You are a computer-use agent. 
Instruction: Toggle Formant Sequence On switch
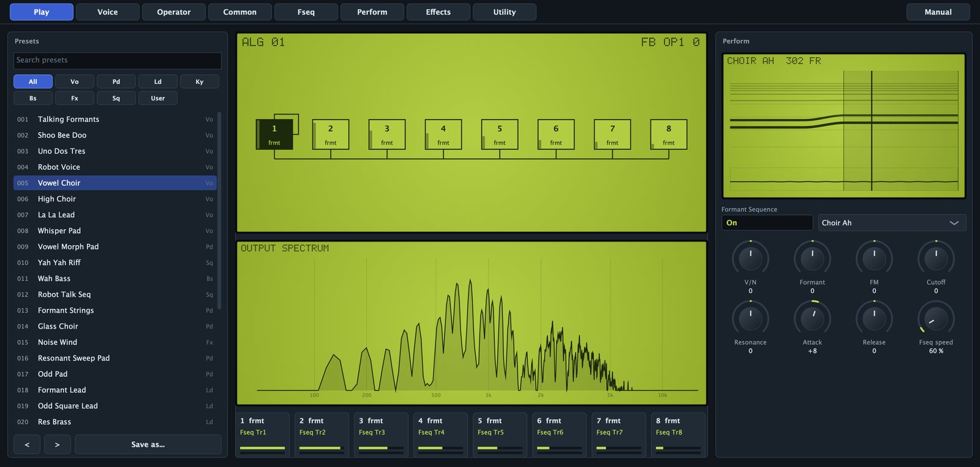tap(767, 222)
